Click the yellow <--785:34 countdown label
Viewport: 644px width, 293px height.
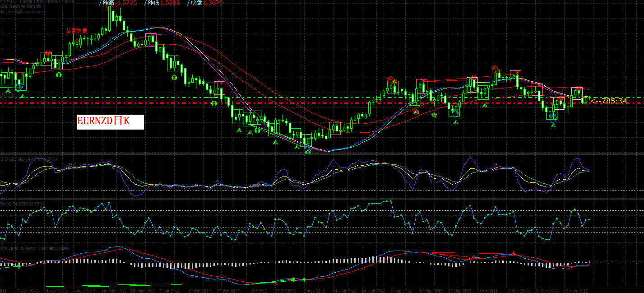tap(608, 101)
